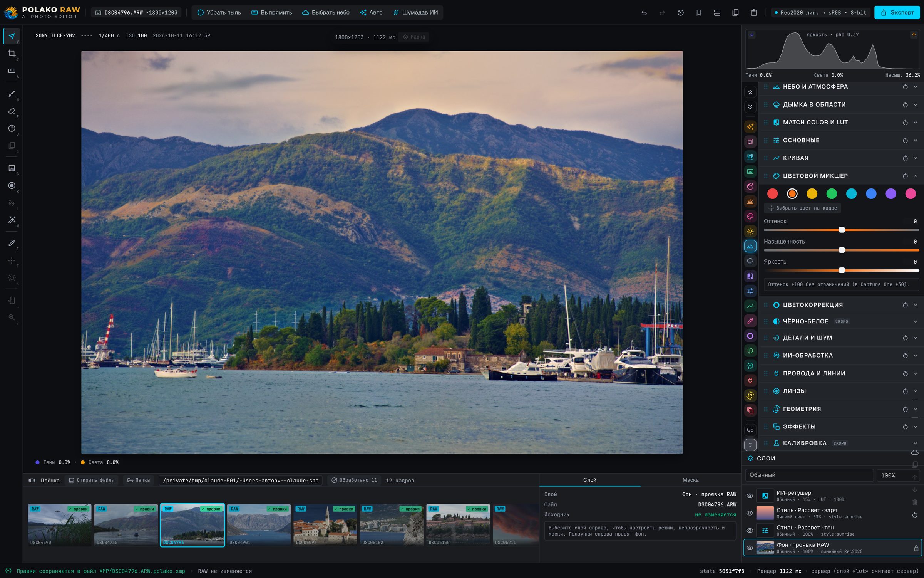Click Шумодав ИИ in top toolbar
This screenshot has height=578, width=924.
point(416,13)
